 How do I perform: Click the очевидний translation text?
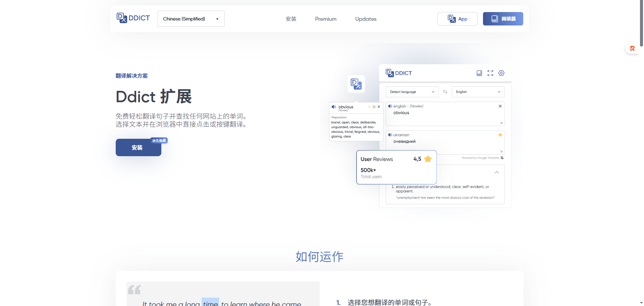tap(404, 141)
